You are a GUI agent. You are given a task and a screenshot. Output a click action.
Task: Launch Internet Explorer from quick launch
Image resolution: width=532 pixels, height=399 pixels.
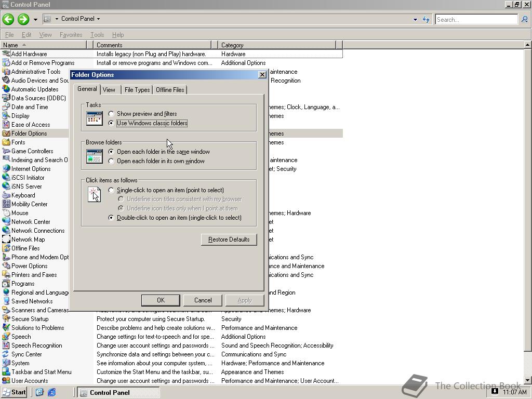51,392
